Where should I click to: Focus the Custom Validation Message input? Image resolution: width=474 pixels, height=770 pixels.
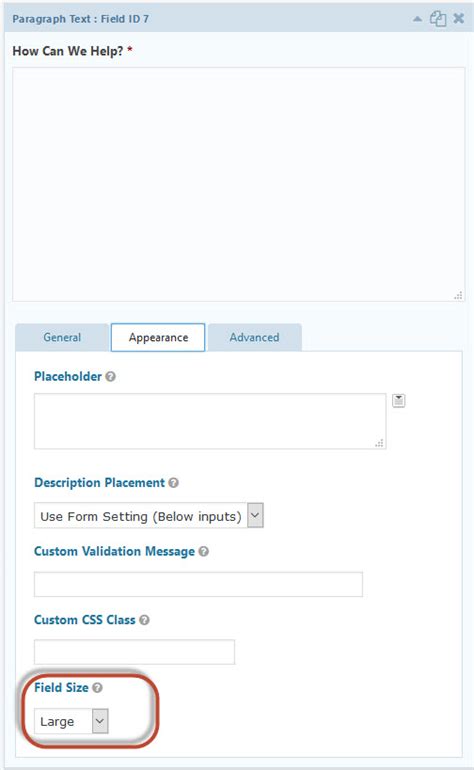tap(198, 584)
